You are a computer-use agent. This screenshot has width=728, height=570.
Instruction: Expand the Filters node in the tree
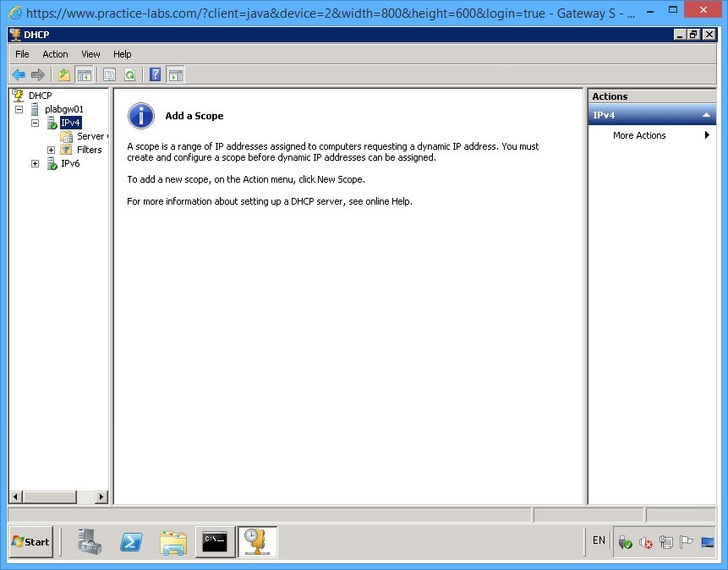[x=50, y=150]
